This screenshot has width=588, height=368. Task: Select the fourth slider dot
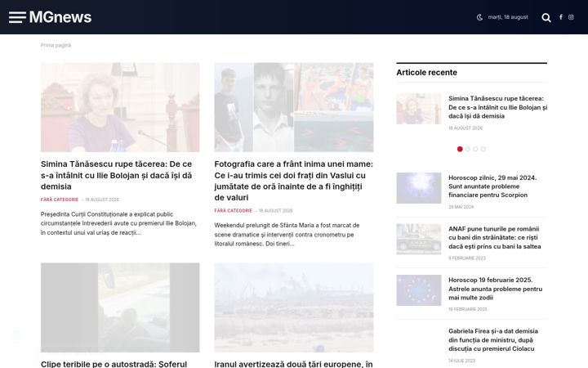coord(483,149)
